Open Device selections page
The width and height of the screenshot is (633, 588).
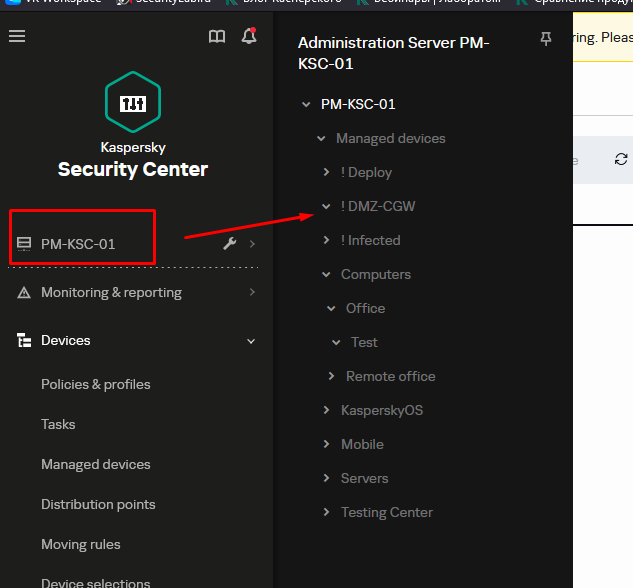(x=96, y=583)
